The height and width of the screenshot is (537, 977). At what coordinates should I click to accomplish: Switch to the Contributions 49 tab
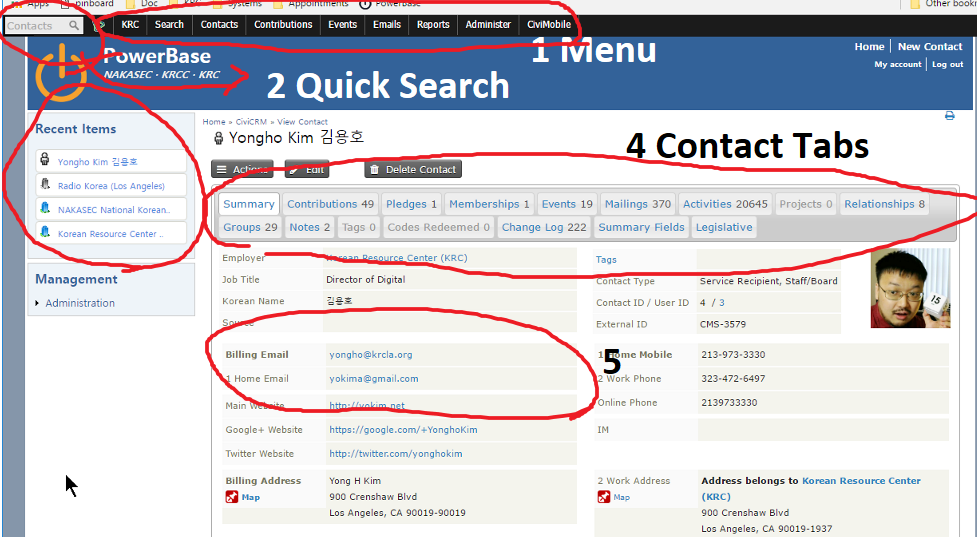point(330,204)
